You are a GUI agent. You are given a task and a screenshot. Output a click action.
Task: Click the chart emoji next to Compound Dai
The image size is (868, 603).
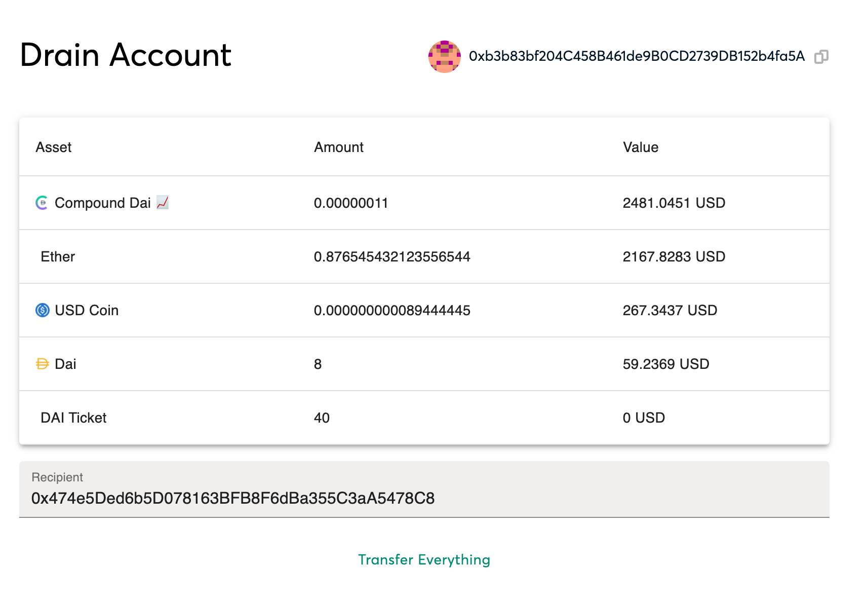163,203
